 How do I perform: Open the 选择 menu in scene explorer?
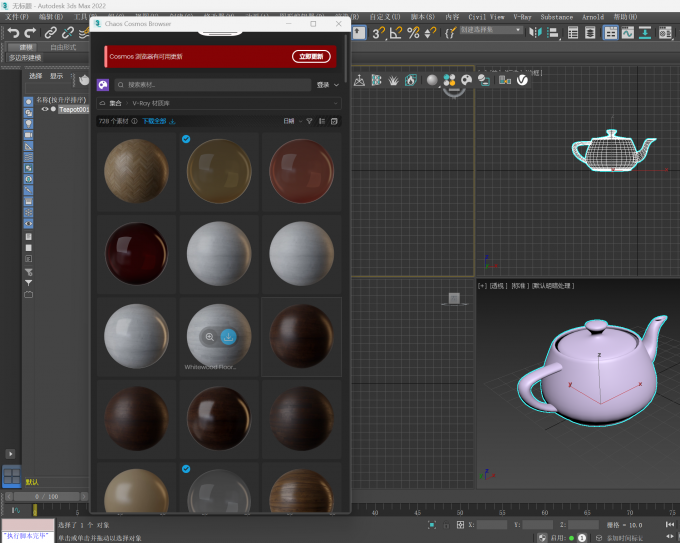[36, 76]
